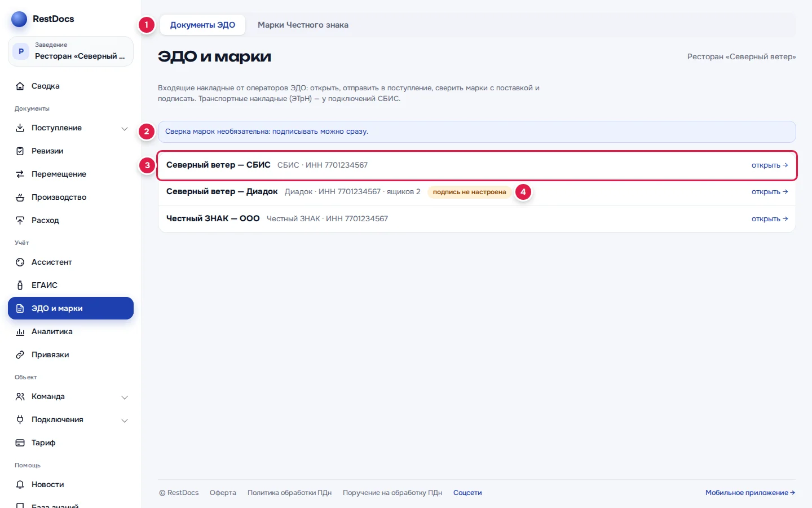Click the swap arrows icon beside Перемещение
Screen dimensions: 812x508
coord(20,174)
